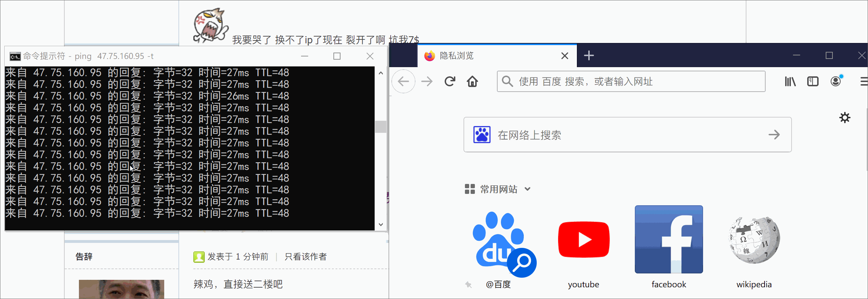868x299 pixels.
Task: Focus the Firefox address bar
Action: (x=631, y=81)
